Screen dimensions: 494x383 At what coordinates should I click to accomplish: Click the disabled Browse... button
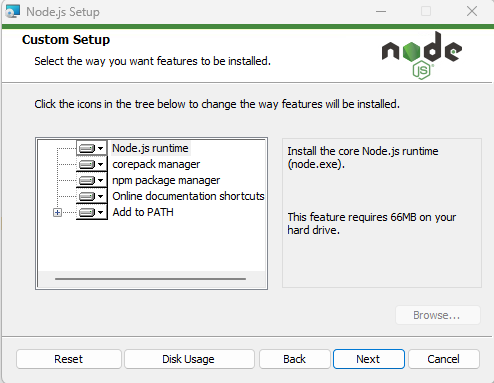(438, 315)
